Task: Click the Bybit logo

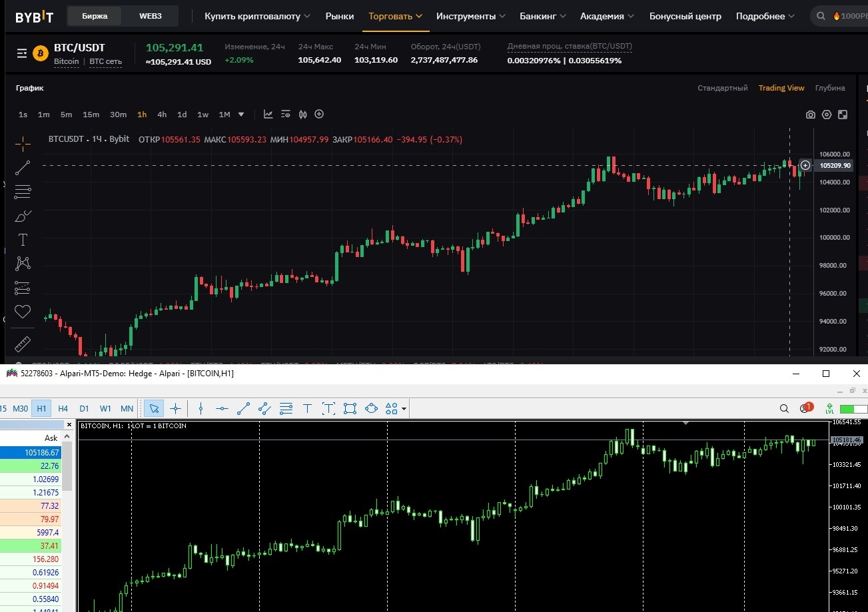Action: click(35, 16)
